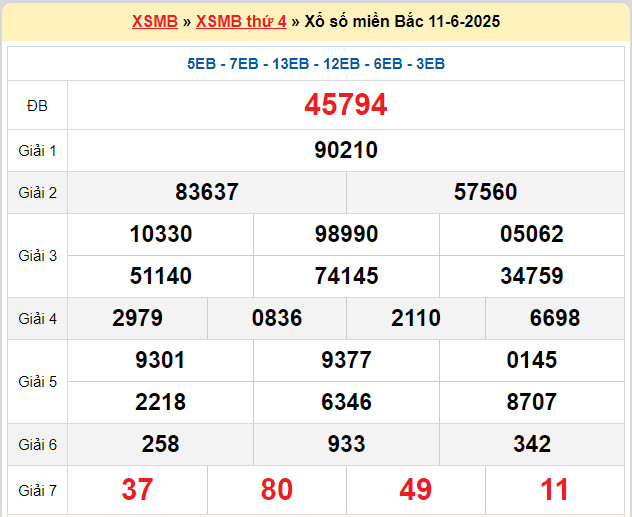Click the Giải 4 row label
Screen dimensions: 632x517
(37, 319)
